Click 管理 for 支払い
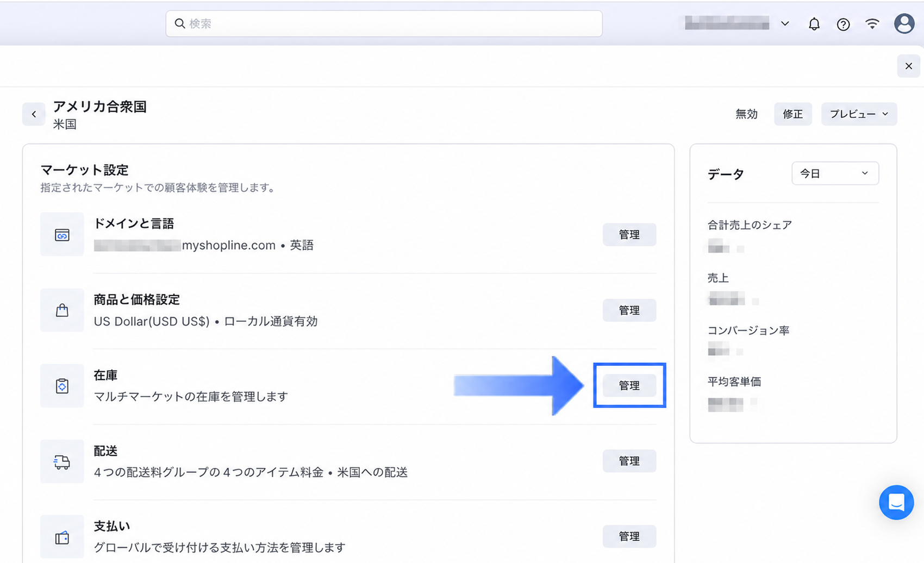The height and width of the screenshot is (563, 924). point(629,536)
